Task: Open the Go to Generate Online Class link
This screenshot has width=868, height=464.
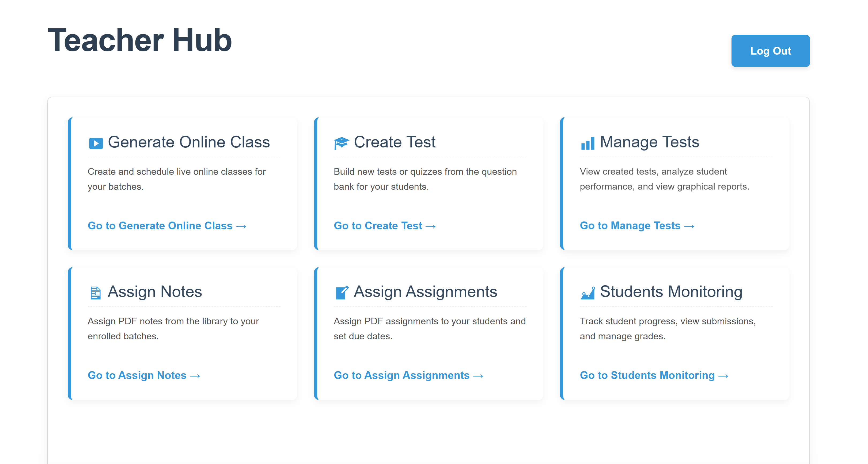Action: coord(167,226)
